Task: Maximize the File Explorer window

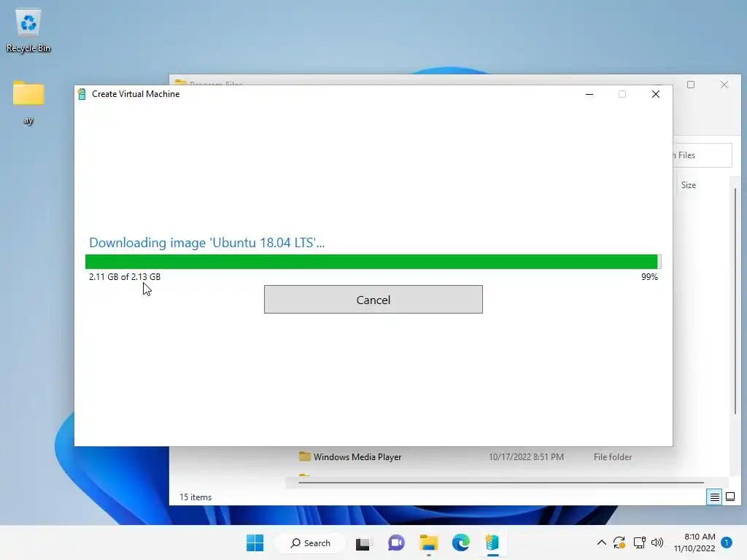Action: (691, 85)
